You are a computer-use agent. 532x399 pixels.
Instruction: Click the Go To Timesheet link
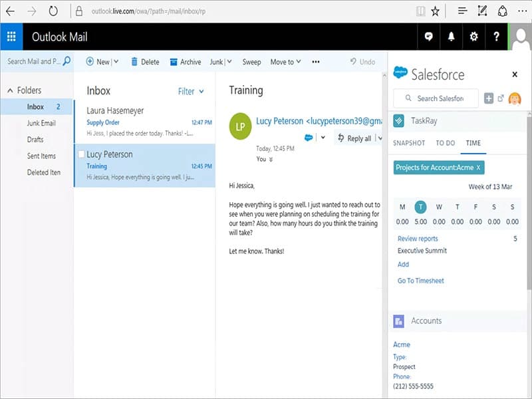click(420, 281)
